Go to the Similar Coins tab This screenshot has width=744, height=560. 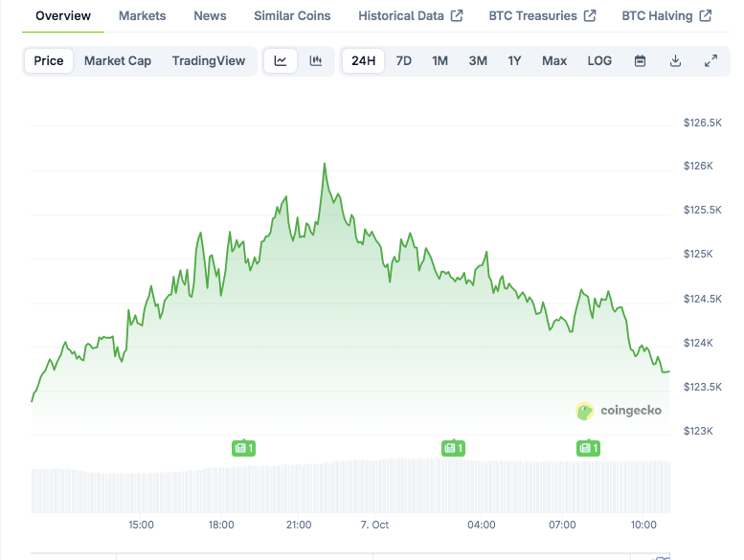pos(292,16)
